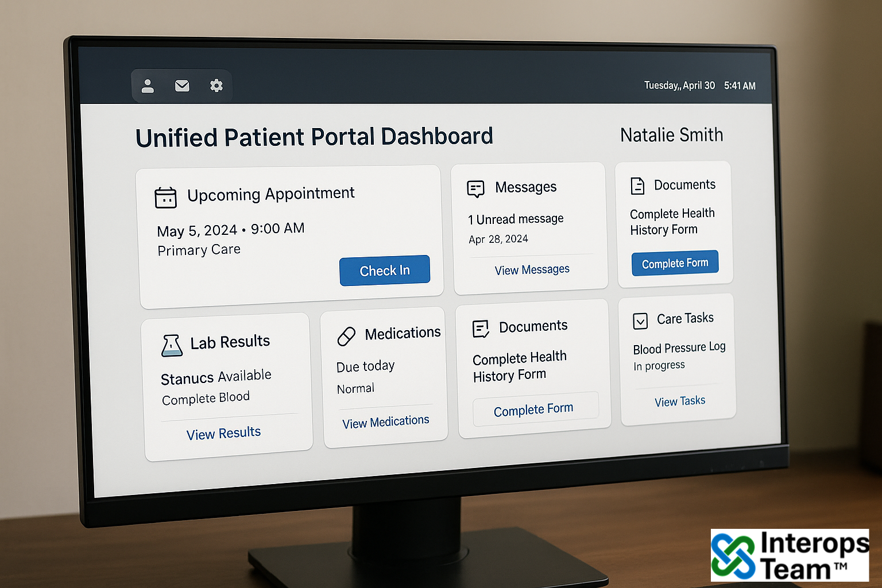
Task: Click the "Due today" medication text
Action: coord(366,366)
